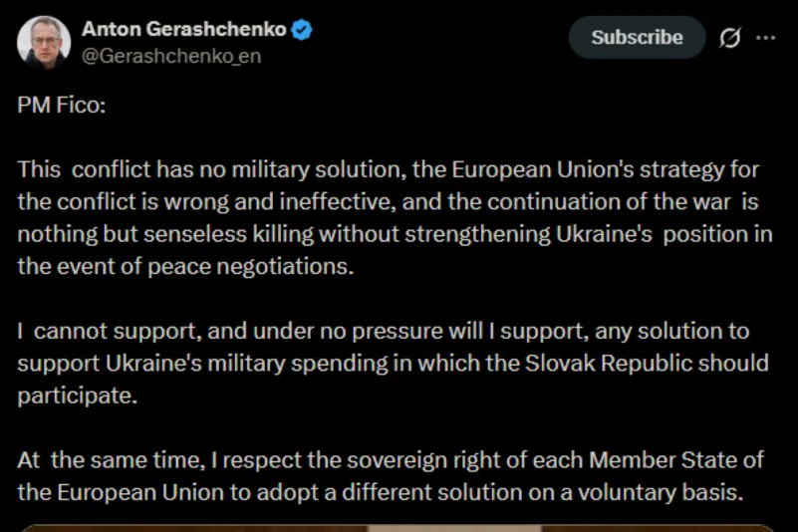Open Anton Gerashchenko's profile avatar
Image resolution: width=798 pixels, height=532 pixels.
(x=44, y=41)
